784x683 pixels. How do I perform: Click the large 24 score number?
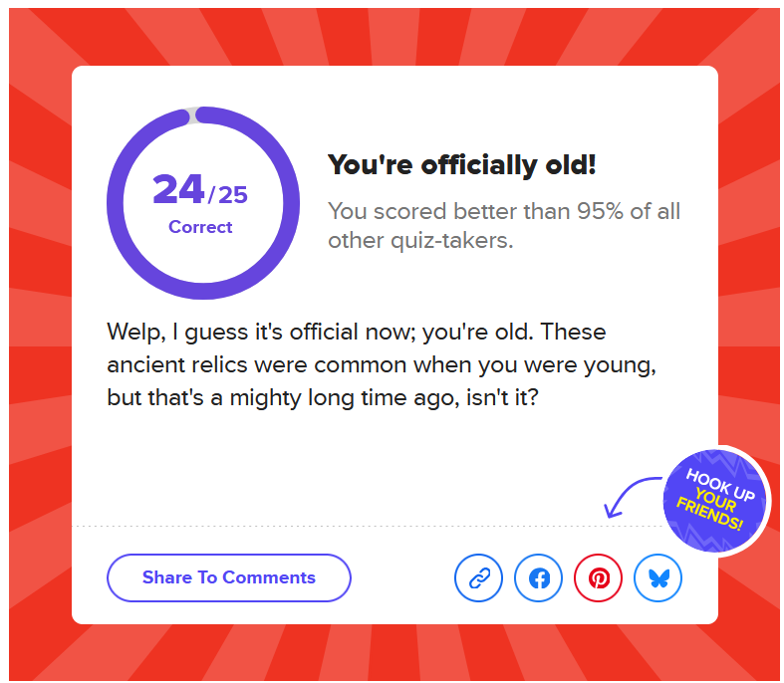(178, 189)
